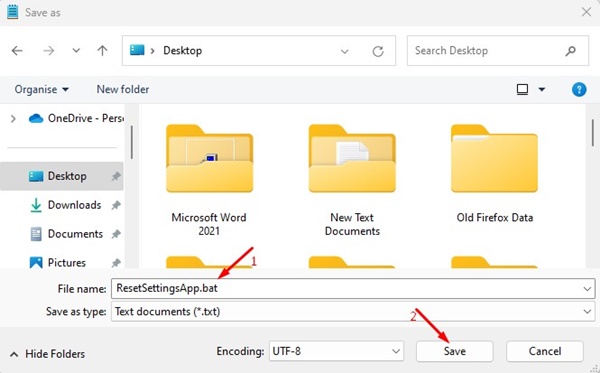This screenshot has height=373, width=600.
Task: Select Pictures in the navigation pane
Action: point(58,262)
